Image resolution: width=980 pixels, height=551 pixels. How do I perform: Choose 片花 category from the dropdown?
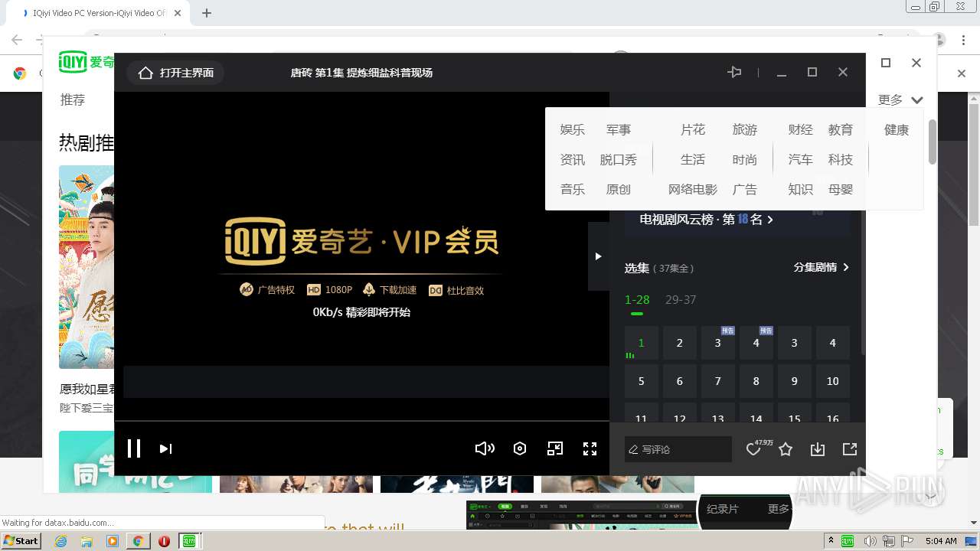point(693,130)
